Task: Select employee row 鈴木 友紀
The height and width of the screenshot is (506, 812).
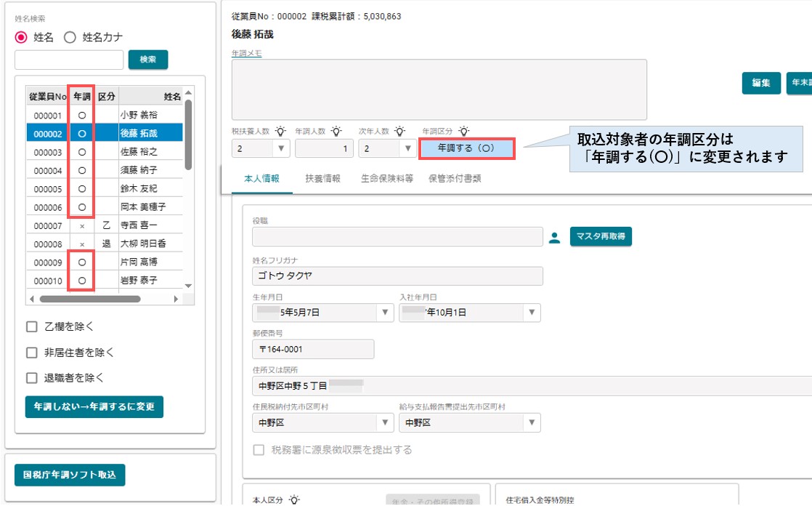Action: coord(105,189)
